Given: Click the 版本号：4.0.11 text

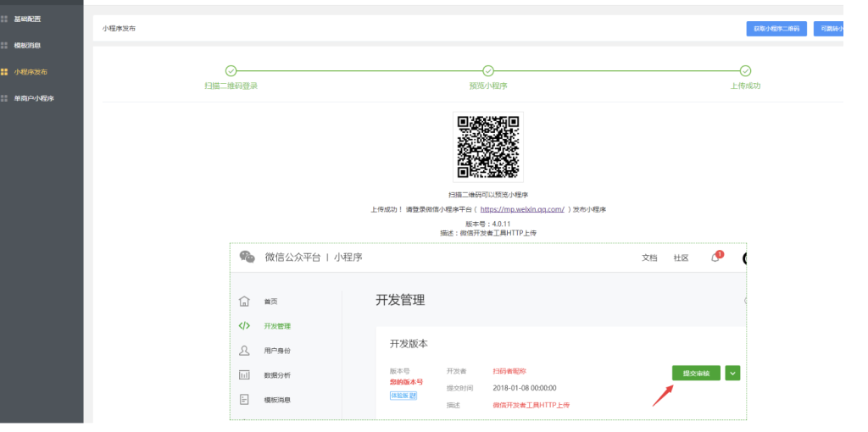Looking at the screenshot, I should point(487,224).
